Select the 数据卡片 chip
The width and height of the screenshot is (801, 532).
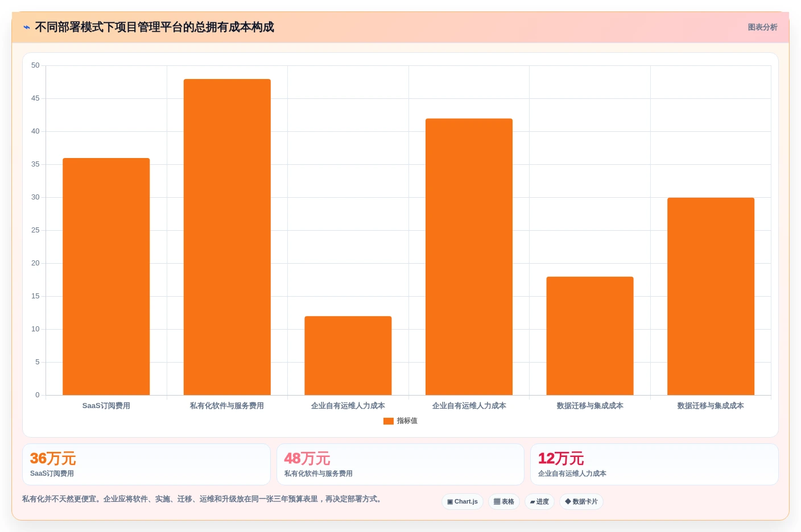click(x=581, y=501)
